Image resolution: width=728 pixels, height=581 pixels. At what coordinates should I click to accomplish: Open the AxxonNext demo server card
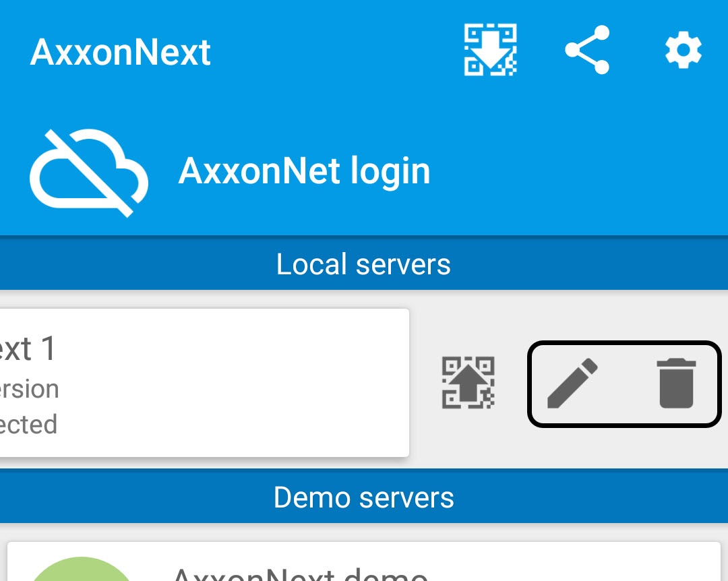pyautogui.click(x=364, y=561)
